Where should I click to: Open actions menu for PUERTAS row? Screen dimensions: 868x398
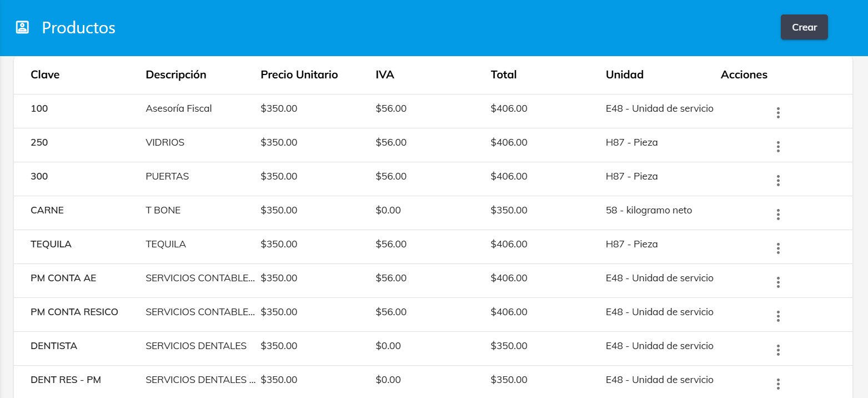click(778, 181)
